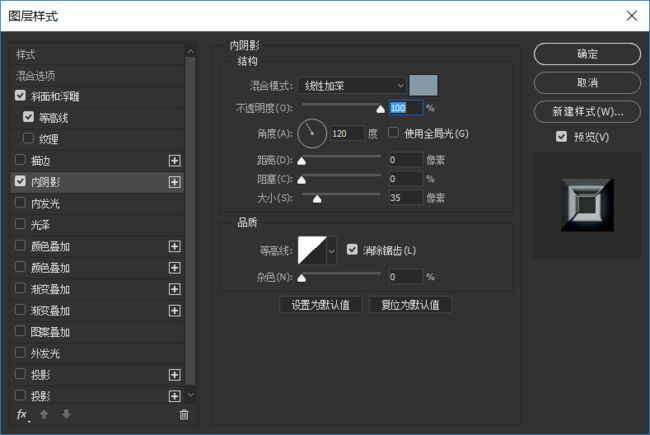Click the angle dial for 角度
The height and width of the screenshot is (435, 650).
(312, 134)
